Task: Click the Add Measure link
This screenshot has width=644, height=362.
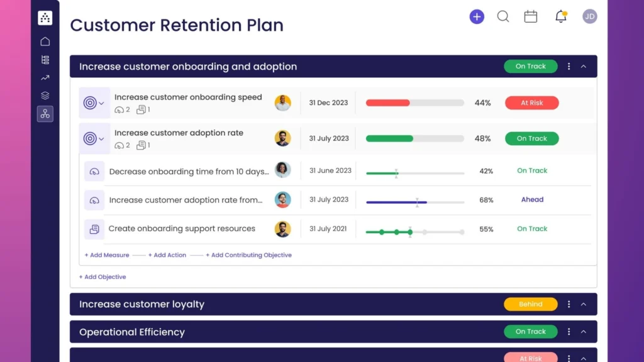Action: pos(106,255)
